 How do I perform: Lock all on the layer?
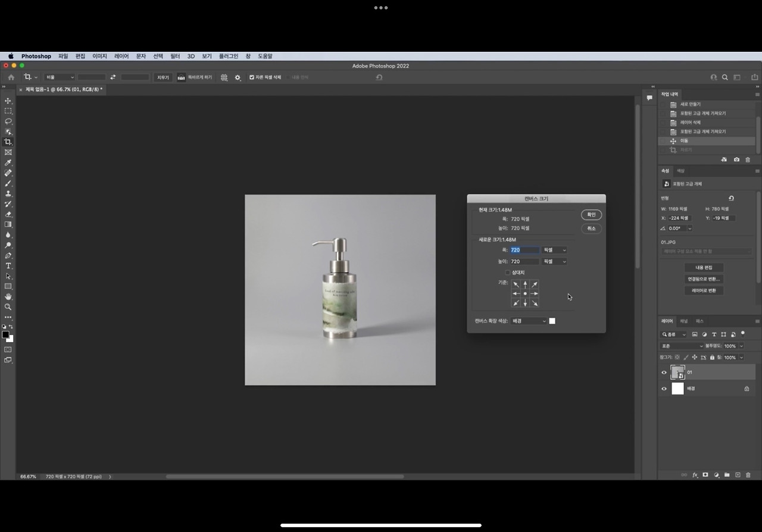click(712, 357)
